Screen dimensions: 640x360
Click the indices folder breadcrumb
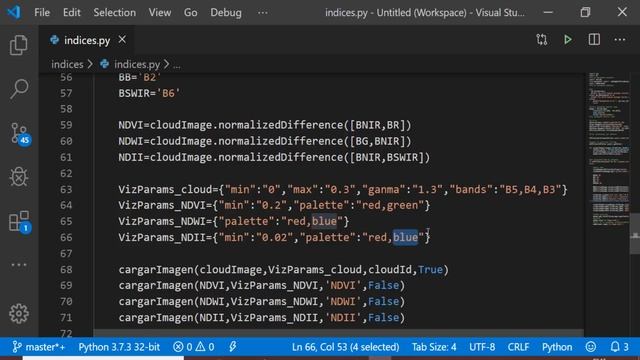click(x=67, y=64)
